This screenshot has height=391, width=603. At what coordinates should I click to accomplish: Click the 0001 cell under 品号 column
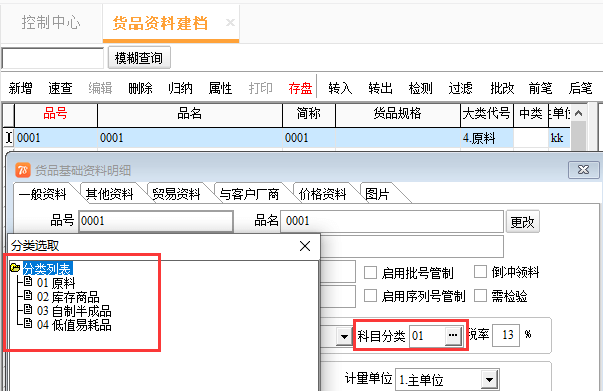[56, 138]
